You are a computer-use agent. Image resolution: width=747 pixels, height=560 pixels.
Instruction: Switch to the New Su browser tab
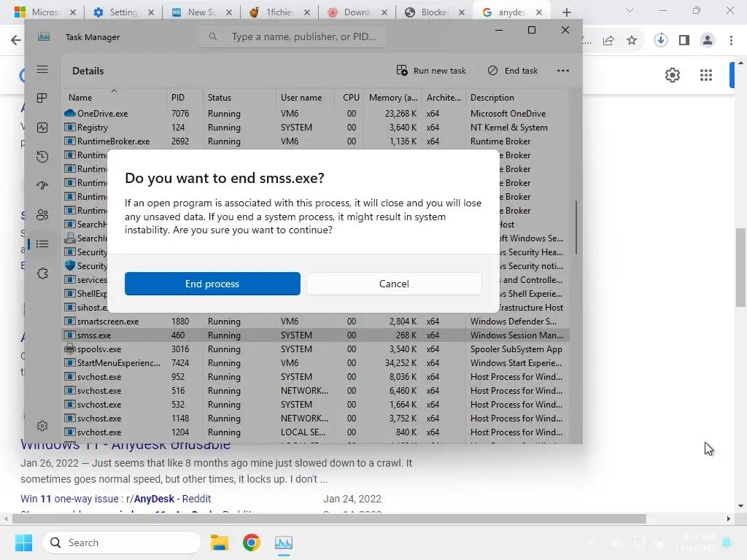201,12
